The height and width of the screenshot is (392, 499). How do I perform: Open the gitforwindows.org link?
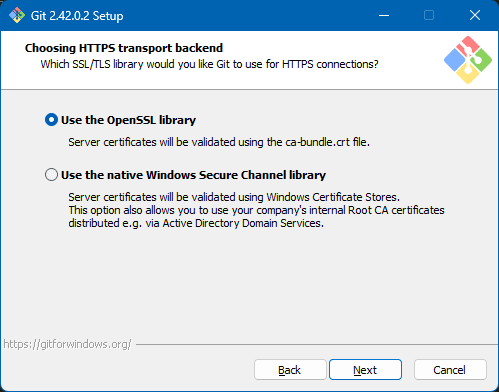point(67,344)
